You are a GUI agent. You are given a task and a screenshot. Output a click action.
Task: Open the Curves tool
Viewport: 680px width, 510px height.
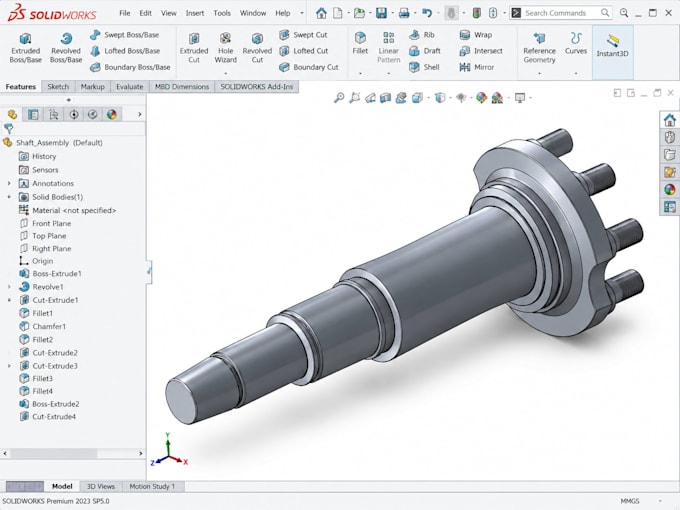(x=575, y=43)
